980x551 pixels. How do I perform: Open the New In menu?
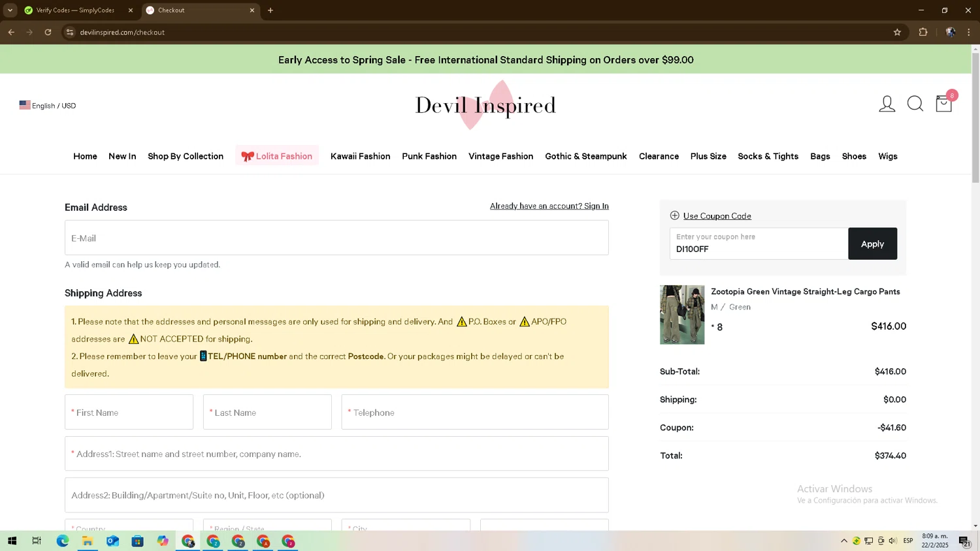click(x=122, y=156)
